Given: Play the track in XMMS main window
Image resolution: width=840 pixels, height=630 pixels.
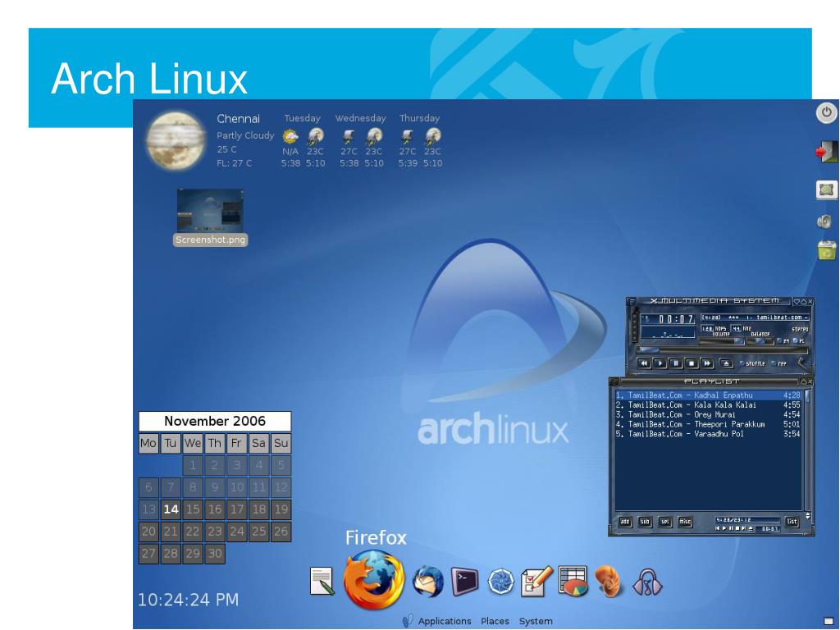Looking at the screenshot, I should point(660,363).
